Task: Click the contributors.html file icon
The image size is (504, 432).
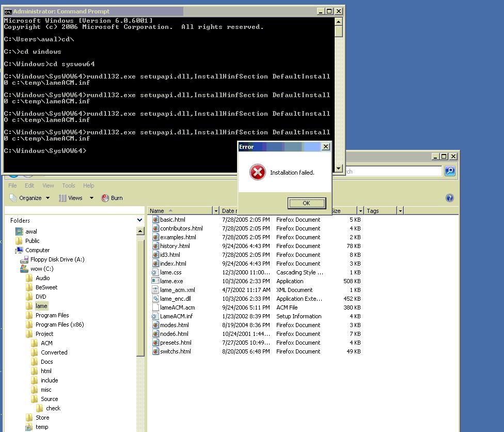Action: pos(155,228)
